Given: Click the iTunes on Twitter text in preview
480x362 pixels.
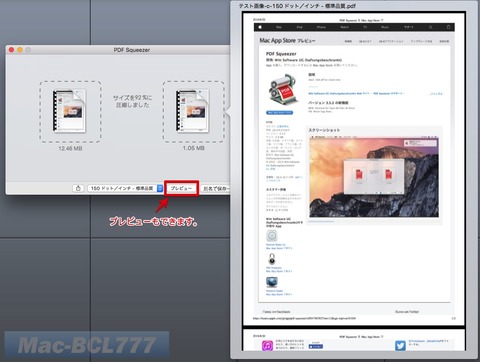Looking at the screenshot, I should click(407, 312).
